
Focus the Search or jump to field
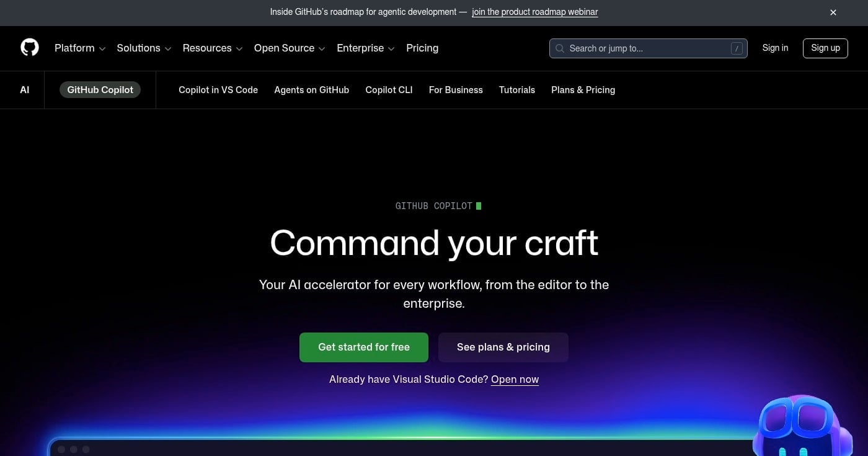coord(648,48)
